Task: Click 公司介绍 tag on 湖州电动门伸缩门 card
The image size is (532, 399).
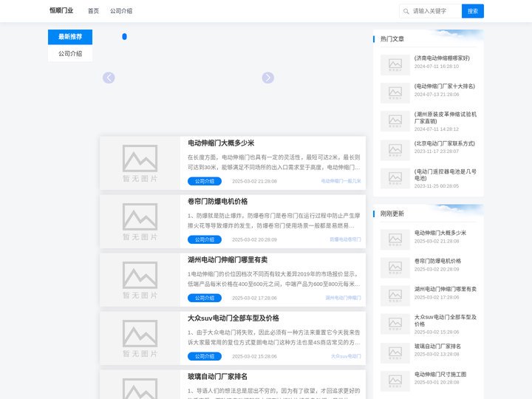Action: [205, 298]
